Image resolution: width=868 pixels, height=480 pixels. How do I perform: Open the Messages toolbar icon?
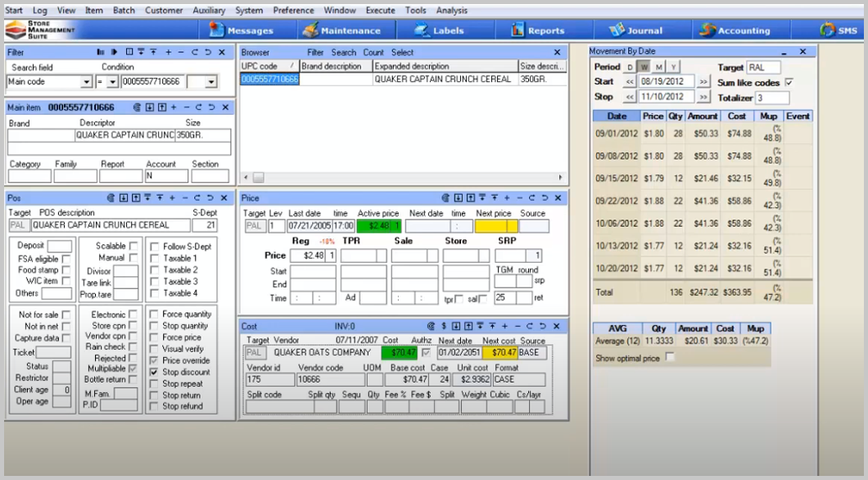(x=244, y=29)
